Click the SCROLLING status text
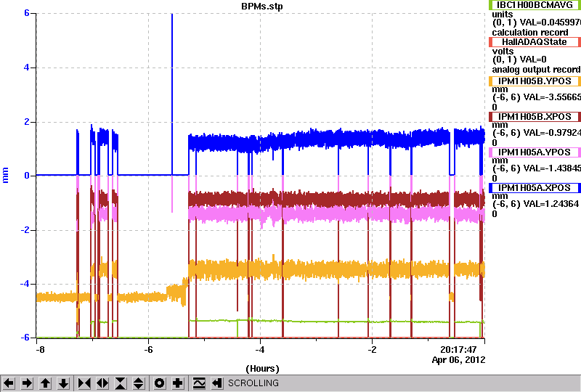The width and height of the screenshot is (581, 392). point(253,383)
